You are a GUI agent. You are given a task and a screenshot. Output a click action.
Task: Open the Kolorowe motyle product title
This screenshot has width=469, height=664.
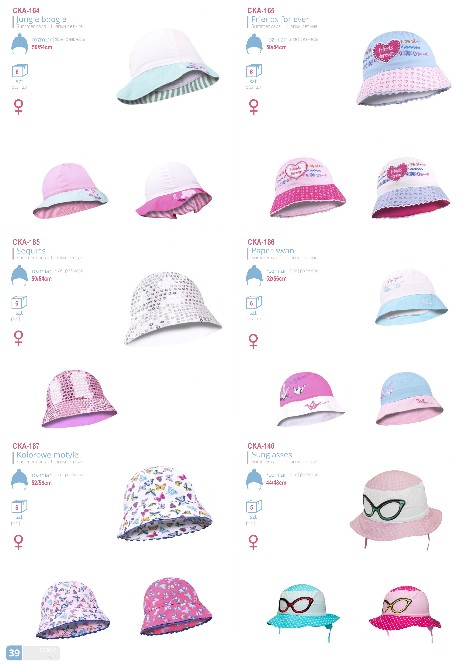click(x=47, y=455)
